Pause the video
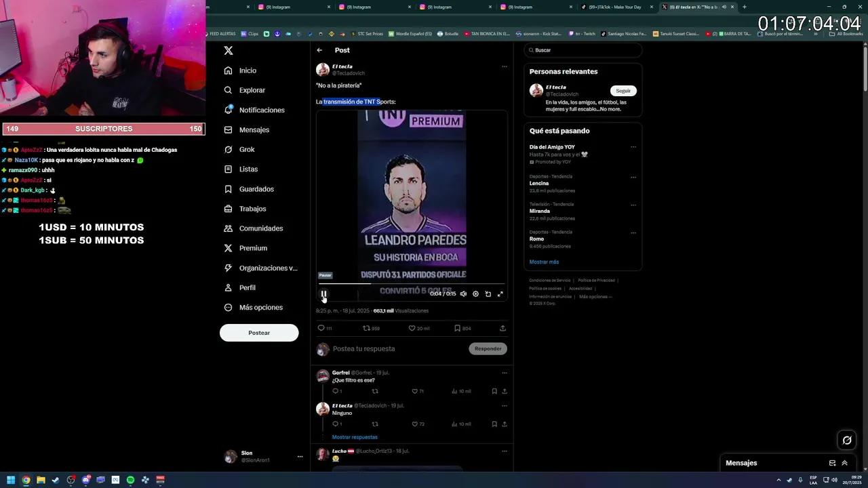Screen dimensions: 868x488 click(x=323, y=294)
